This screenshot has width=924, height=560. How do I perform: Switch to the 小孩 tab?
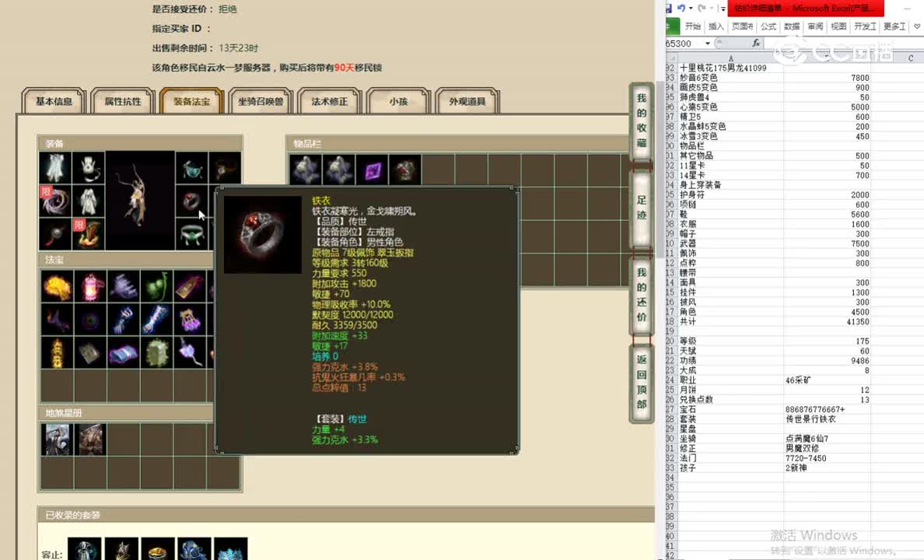click(x=398, y=101)
